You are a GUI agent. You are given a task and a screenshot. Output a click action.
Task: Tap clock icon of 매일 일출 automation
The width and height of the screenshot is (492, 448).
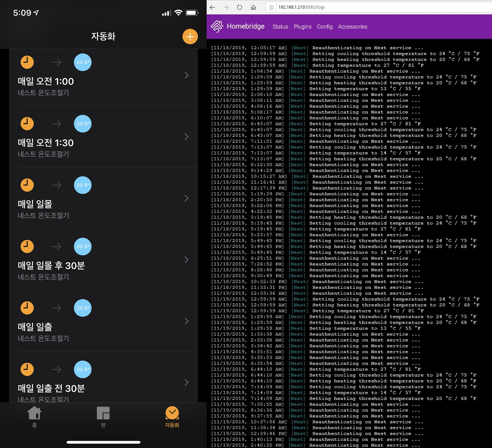point(27,308)
